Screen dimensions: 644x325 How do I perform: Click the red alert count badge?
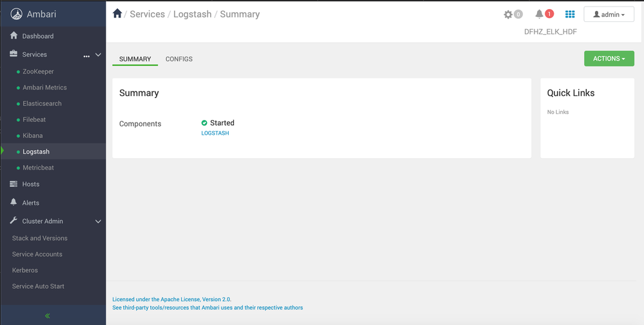[549, 14]
